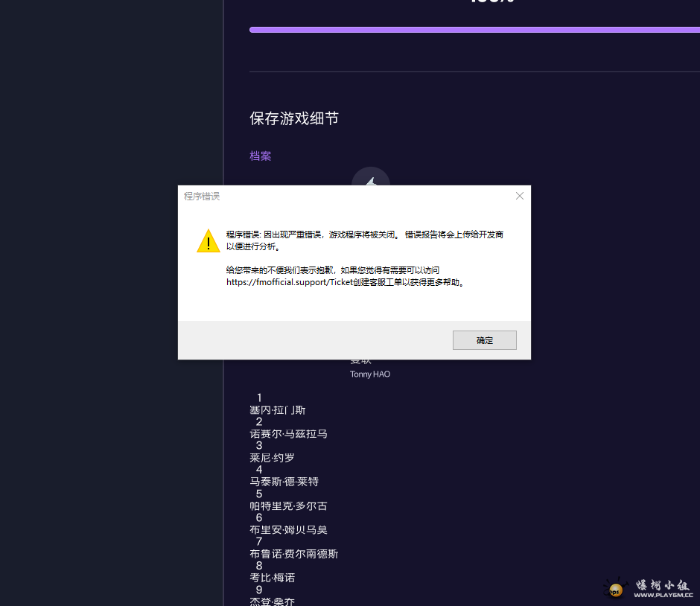Click the round profile badge above dialog
Screen dimensions: 700x606
(x=371, y=176)
